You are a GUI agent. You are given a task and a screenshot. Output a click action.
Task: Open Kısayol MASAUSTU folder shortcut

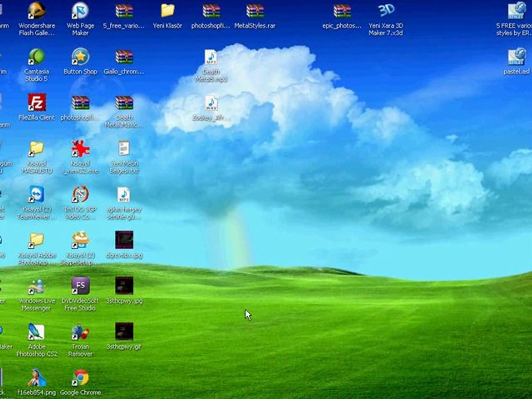[37, 149]
